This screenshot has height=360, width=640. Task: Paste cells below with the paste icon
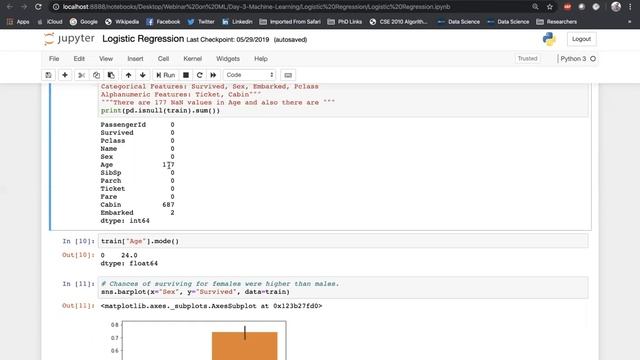(x=111, y=75)
